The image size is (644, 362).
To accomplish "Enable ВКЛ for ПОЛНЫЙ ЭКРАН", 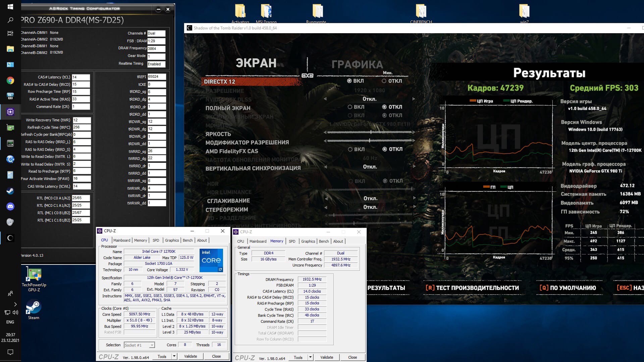I will pos(350,107).
